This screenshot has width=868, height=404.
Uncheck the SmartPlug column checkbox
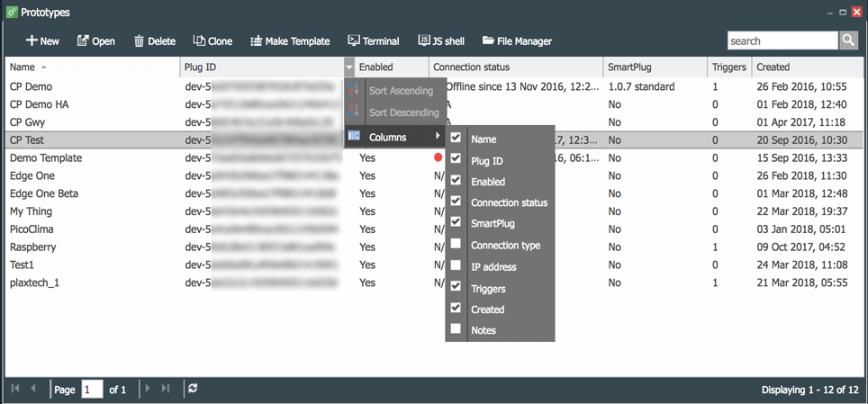[456, 222]
